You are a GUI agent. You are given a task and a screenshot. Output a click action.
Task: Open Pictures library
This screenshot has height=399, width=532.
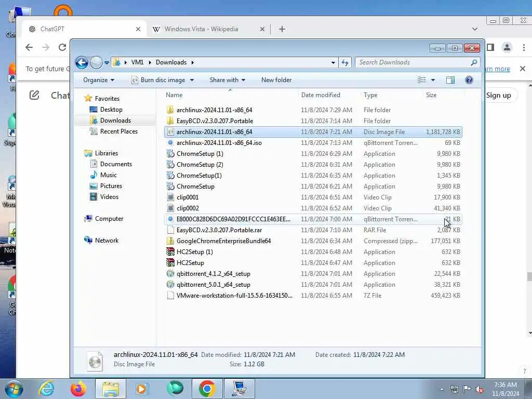[111, 185]
